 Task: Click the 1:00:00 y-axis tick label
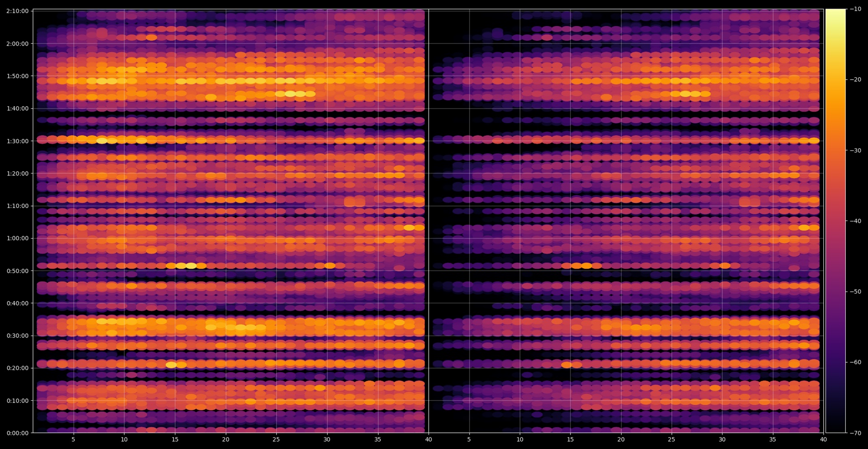17,238
